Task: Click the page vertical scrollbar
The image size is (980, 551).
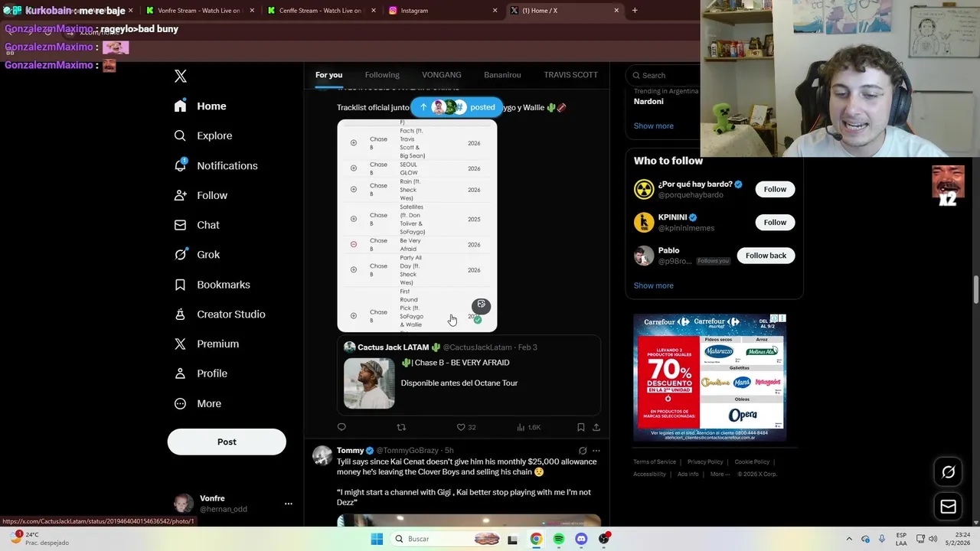Action: pos(976,291)
